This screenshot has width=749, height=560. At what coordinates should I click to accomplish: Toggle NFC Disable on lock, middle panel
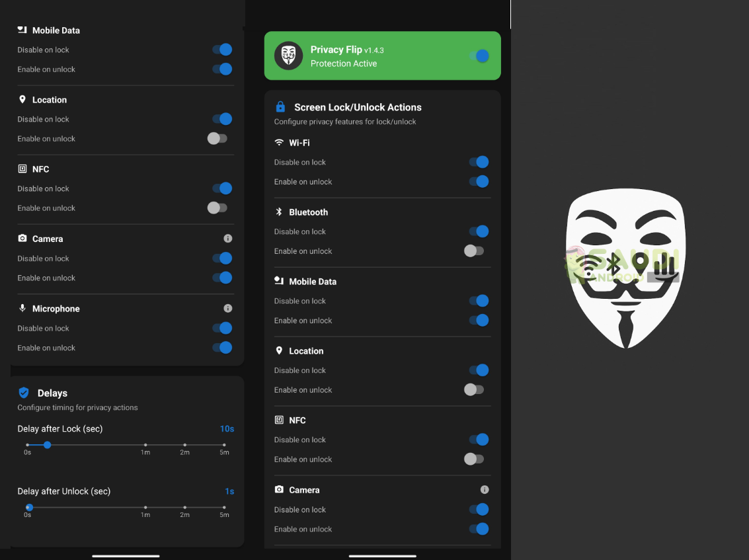click(x=479, y=440)
